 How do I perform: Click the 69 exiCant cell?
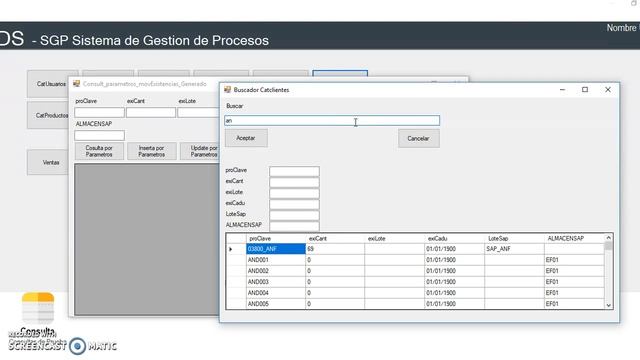coord(335,249)
